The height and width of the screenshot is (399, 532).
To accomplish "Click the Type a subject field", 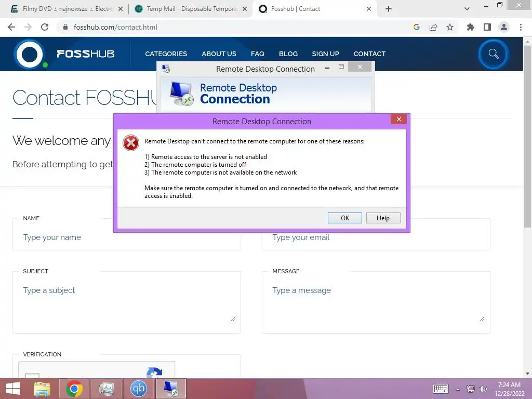I will tap(127, 303).
